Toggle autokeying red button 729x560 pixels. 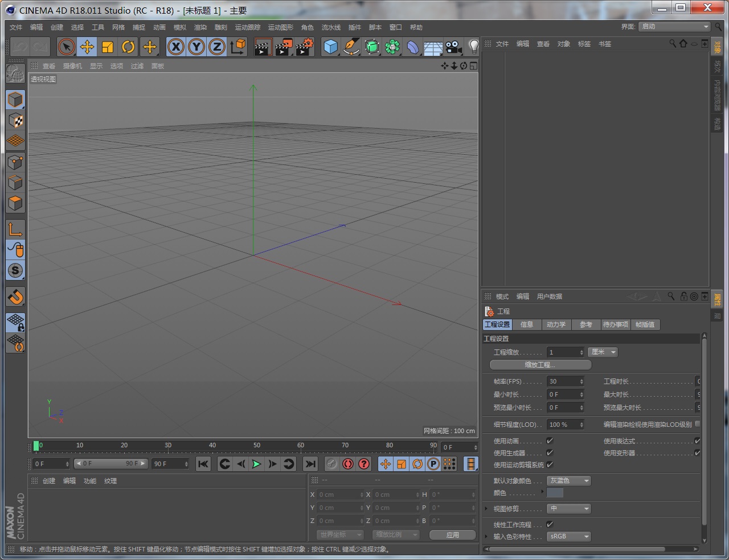[348, 464]
